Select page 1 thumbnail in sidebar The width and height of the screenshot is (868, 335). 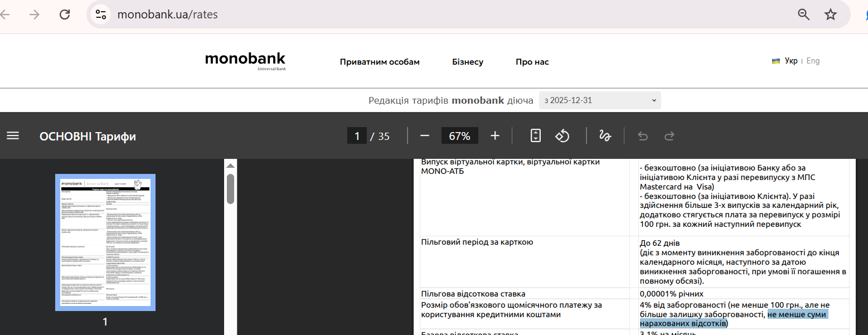pos(105,242)
